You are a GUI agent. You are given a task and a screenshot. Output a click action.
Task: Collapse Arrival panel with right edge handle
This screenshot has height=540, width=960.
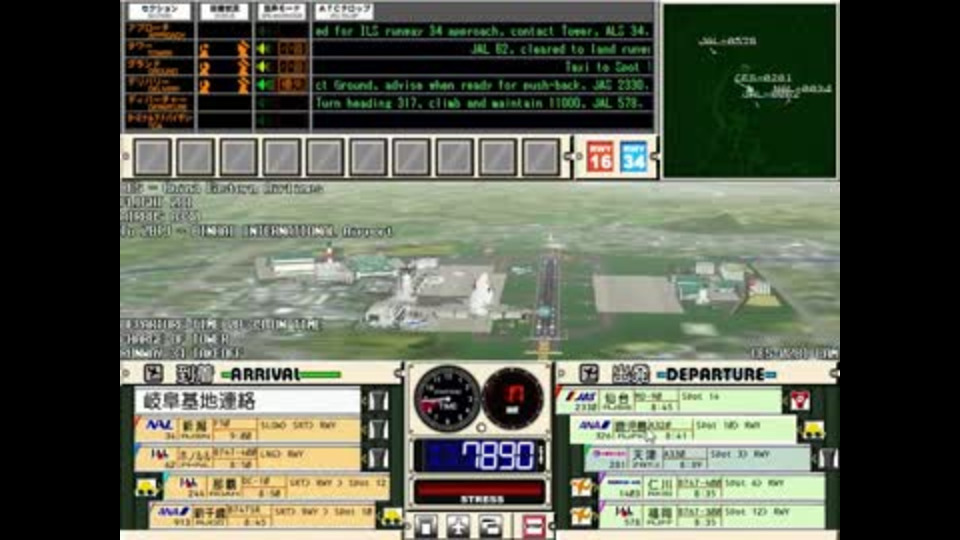398,373
